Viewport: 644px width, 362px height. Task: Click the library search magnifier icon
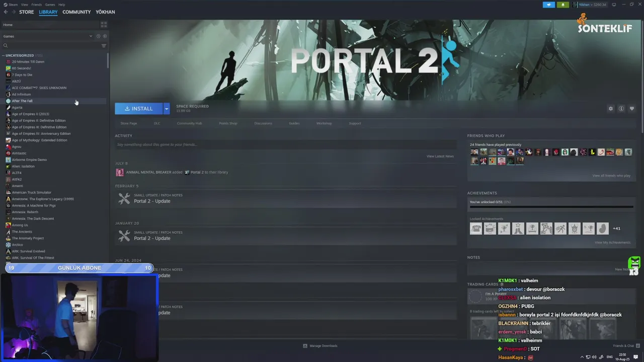tap(6, 46)
